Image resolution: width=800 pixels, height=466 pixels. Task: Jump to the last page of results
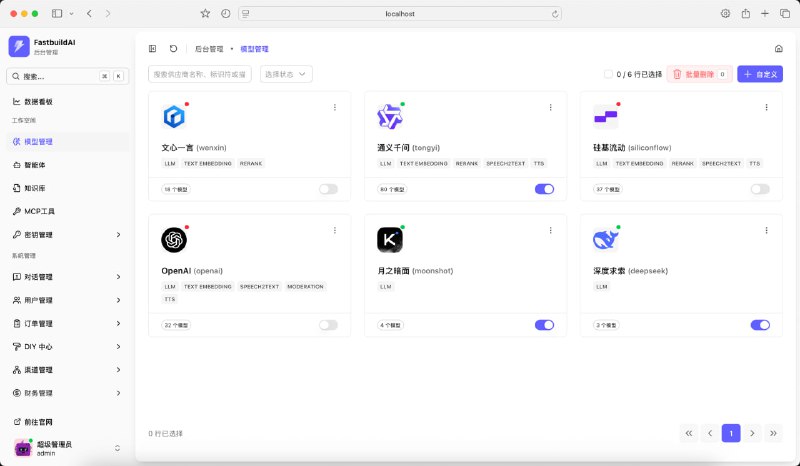(x=773, y=433)
